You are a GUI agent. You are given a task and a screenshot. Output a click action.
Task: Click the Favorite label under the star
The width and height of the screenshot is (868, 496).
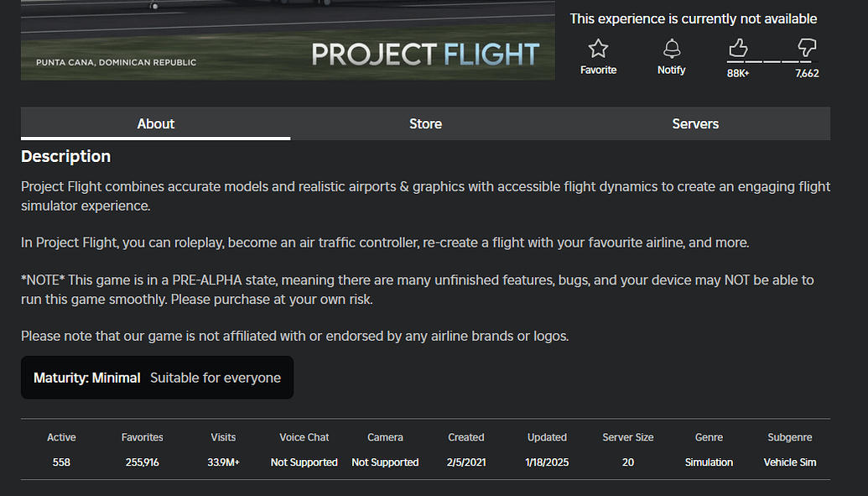(x=598, y=70)
